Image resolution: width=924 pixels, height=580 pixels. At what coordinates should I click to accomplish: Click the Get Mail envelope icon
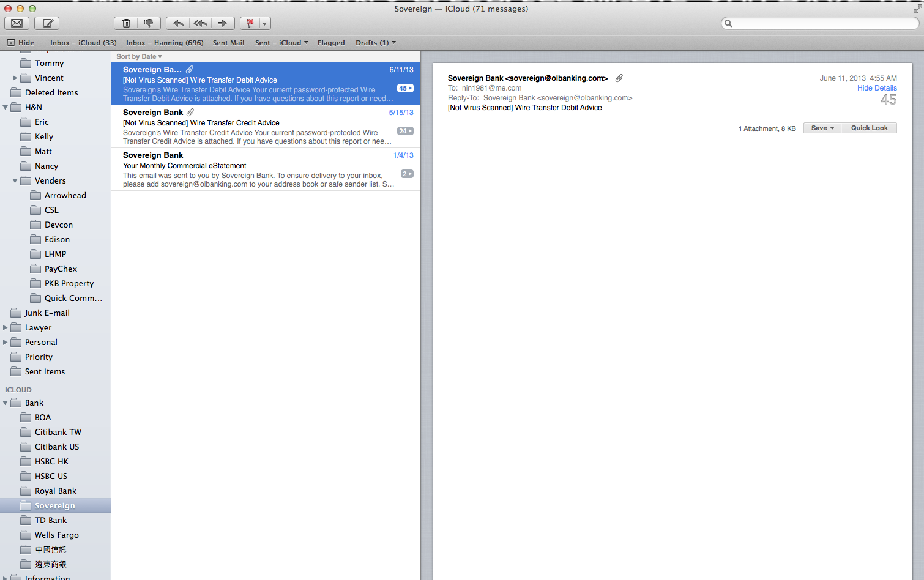coord(17,23)
